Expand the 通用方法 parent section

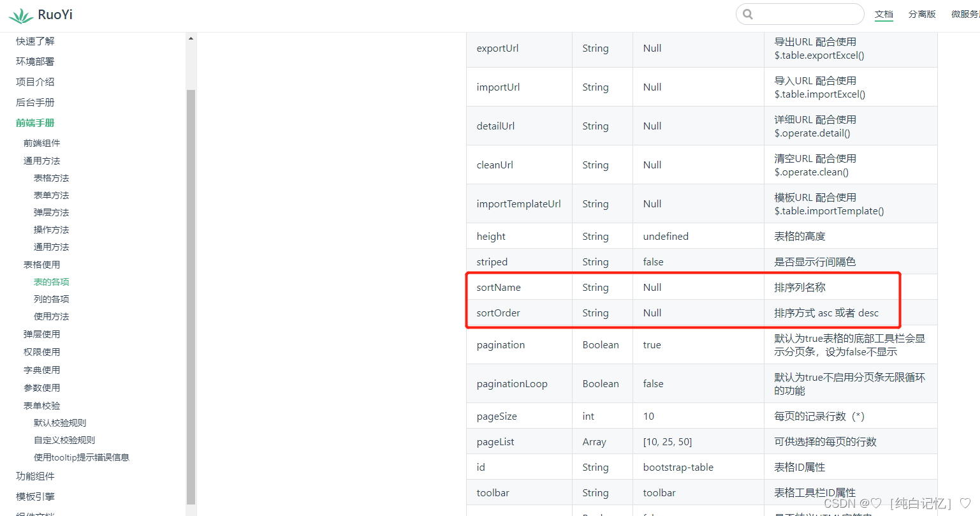coord(42,161)
